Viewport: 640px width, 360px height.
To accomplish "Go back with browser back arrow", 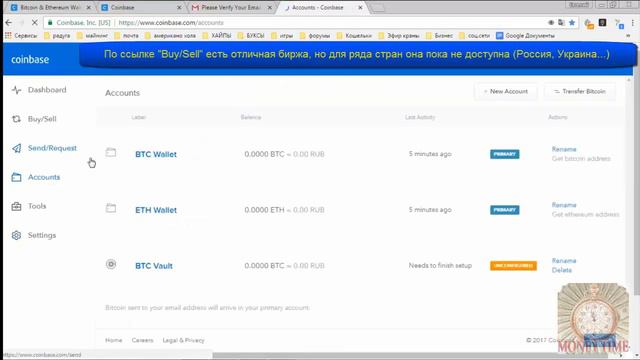I will tap(9, 22).
